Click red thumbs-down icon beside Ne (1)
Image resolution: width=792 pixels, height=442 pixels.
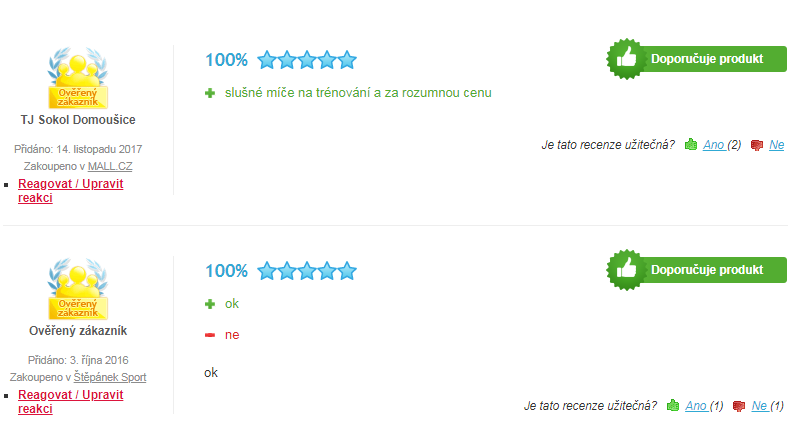pyautogui.click(x=739, y=406)
